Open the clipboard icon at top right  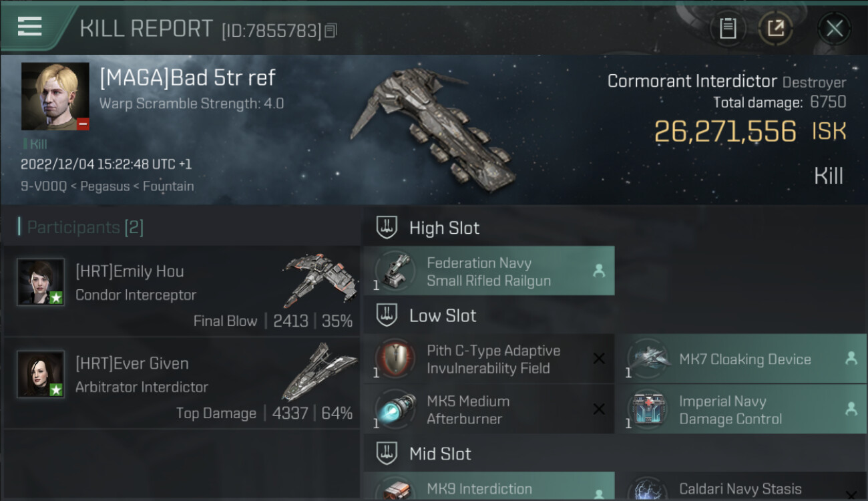tap(728, 28)
